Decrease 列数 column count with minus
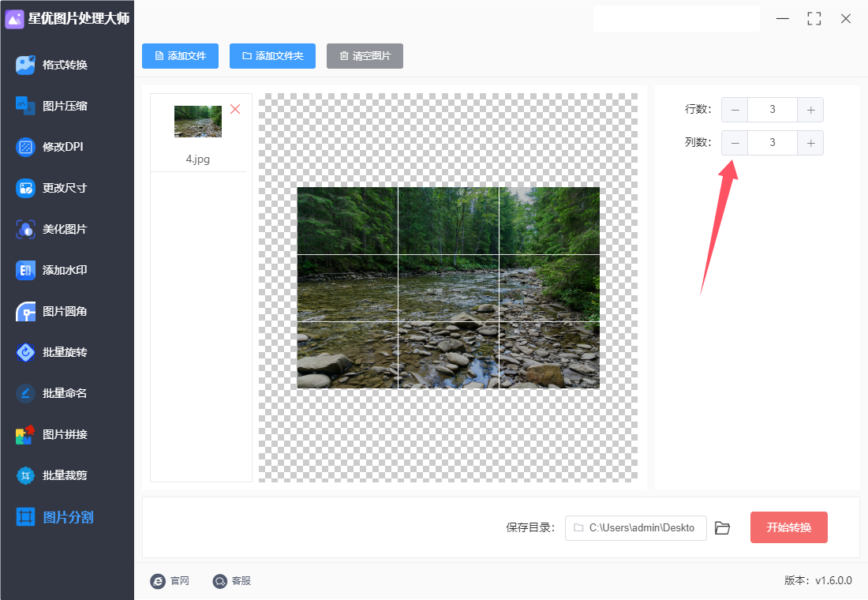868x600 pixels. [735, 143]
